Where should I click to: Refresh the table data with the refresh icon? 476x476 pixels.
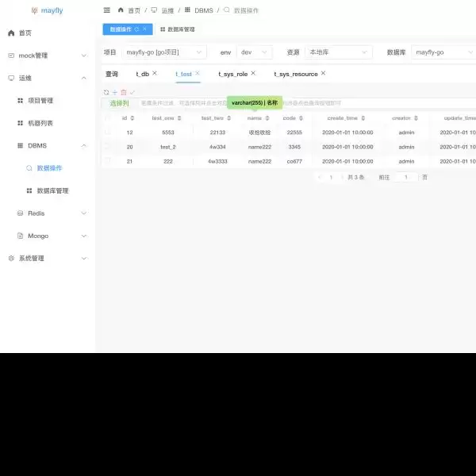click(x=106, y=92)
